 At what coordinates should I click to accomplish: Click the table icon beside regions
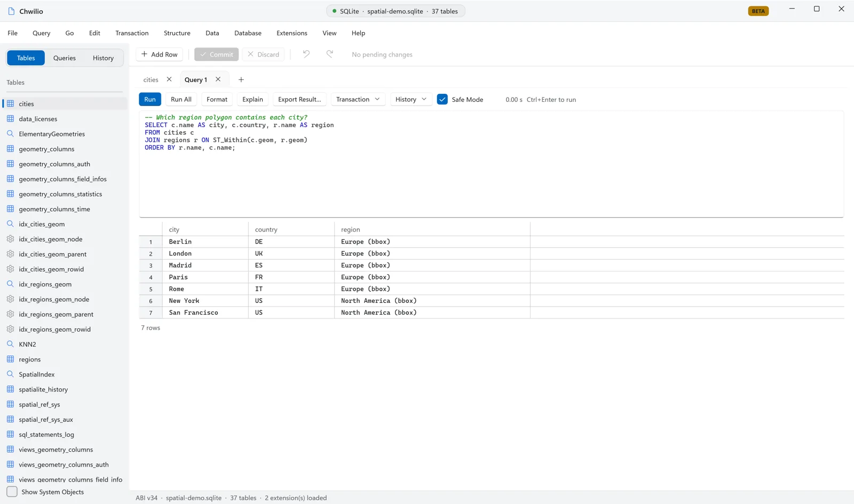point(10,359)
